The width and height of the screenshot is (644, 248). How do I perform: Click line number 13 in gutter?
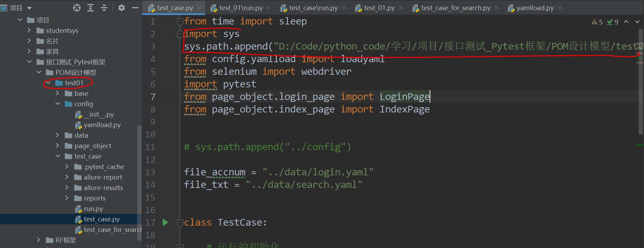coord(150,172)
